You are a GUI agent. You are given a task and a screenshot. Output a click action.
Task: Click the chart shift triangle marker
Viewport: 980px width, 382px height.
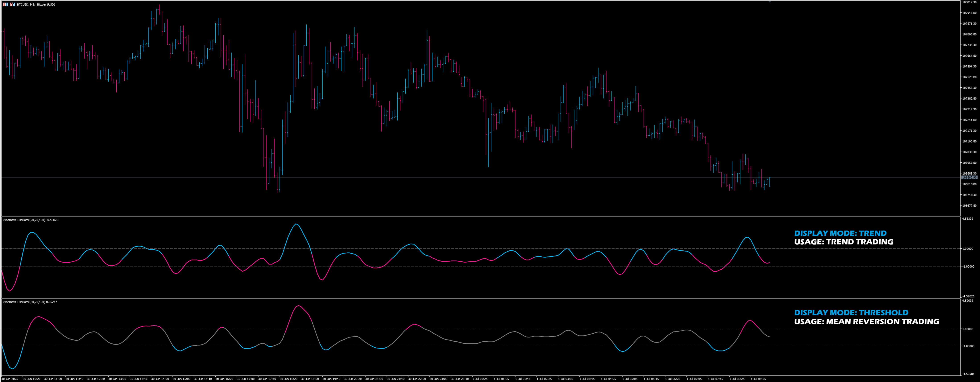click(x=770, y=2)
